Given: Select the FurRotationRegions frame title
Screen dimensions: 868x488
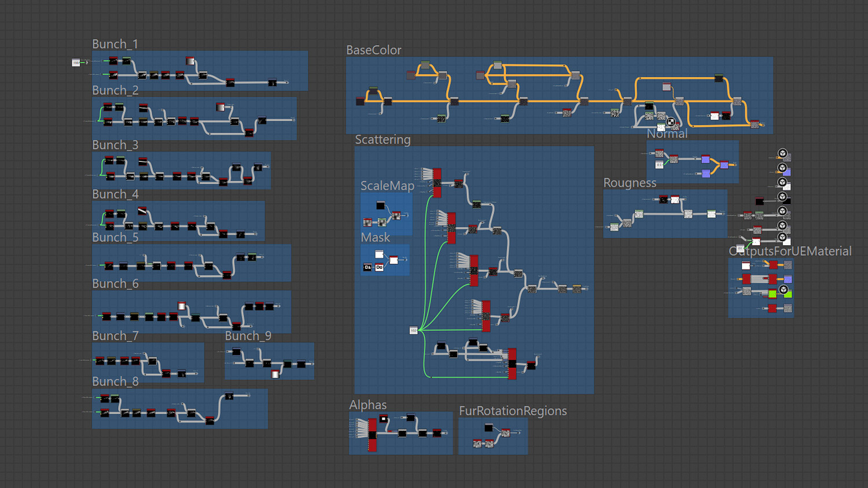Looking at the screenshot, I should point(513,411).
